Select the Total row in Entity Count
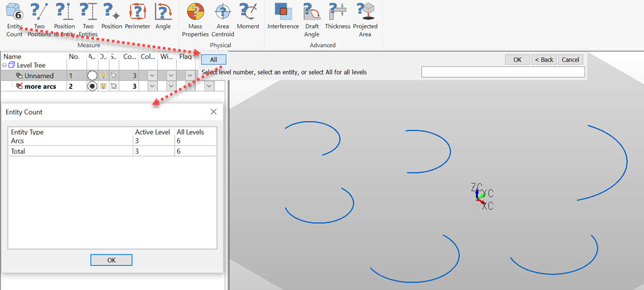 coord(112,151)
